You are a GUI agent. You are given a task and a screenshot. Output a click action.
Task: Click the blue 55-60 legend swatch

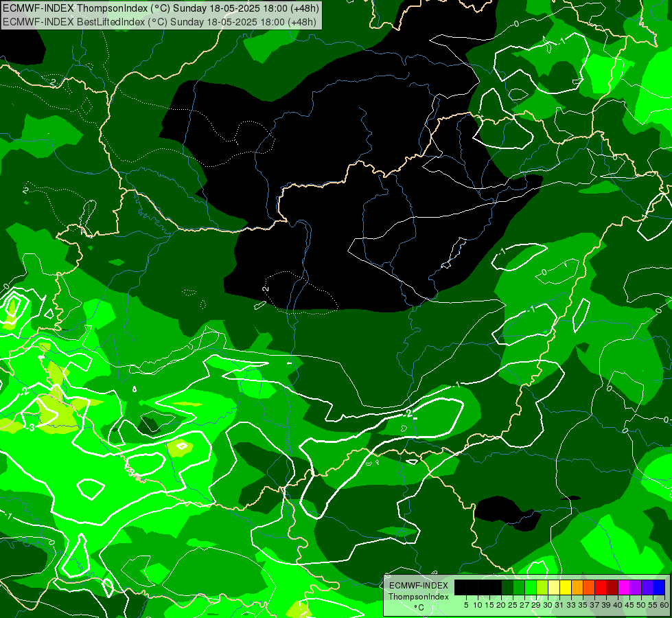point(659,588)
